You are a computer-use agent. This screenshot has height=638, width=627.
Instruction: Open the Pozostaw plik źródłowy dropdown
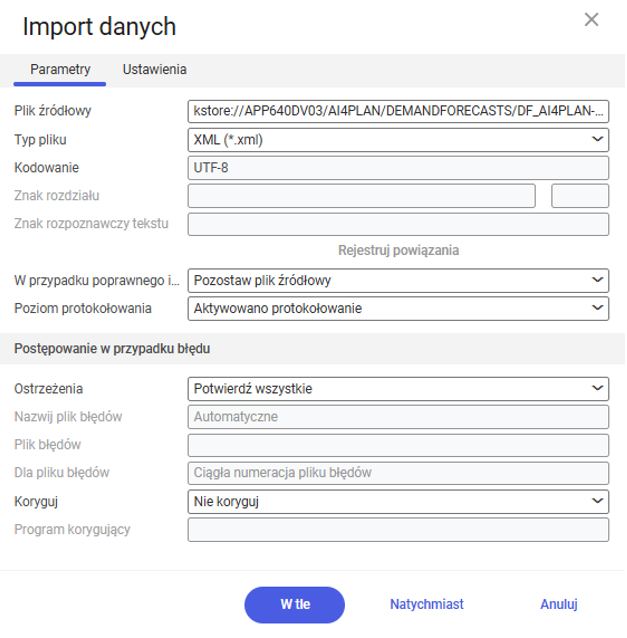(x=398, y=280)
